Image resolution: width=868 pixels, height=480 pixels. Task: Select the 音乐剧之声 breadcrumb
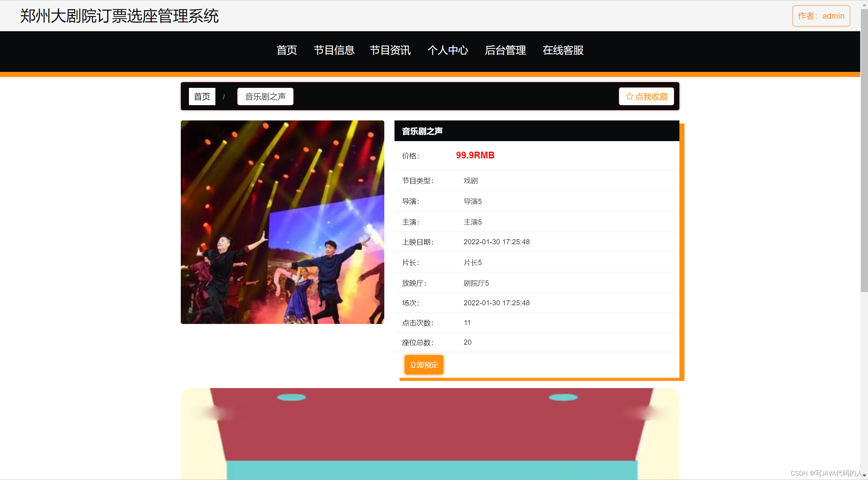click(x=265, y=97)
